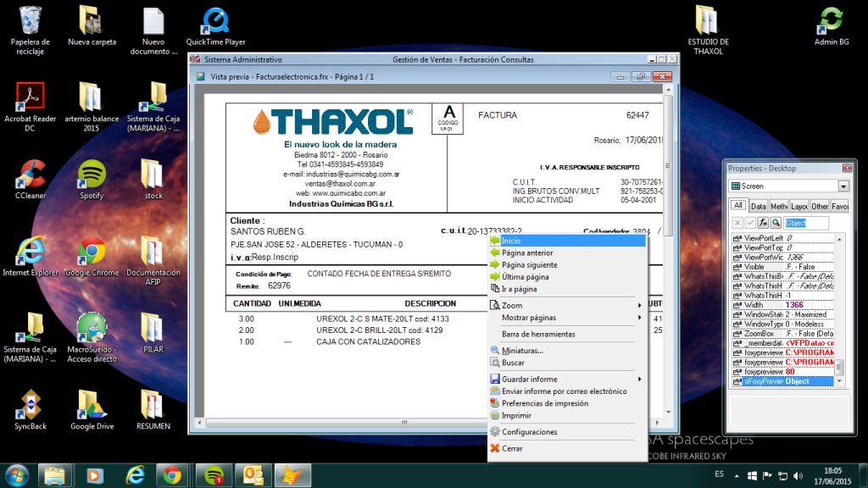This screenshot has width=868, height=488.
Task: Click the preview vertical scrollbar down arrow
Action: click(668, 412)
